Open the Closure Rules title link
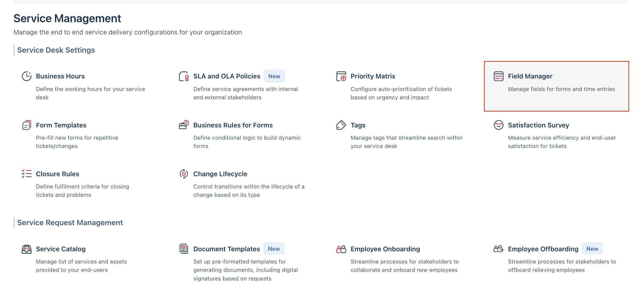This screenshot has width=644, height=294. tap(58, 174)
